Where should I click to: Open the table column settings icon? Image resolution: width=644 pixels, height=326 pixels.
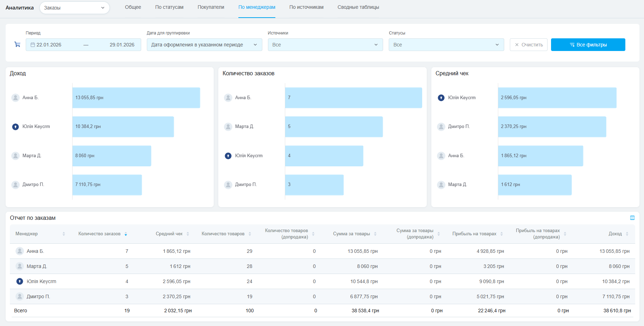632,218
